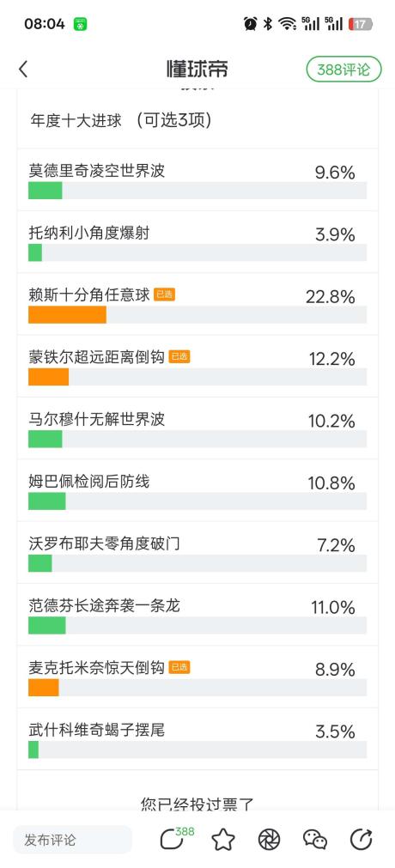Tap the 已选 badge beside 赖斯十分角任意球
Viewport: 395px width, 868px height.
[165, 294]
